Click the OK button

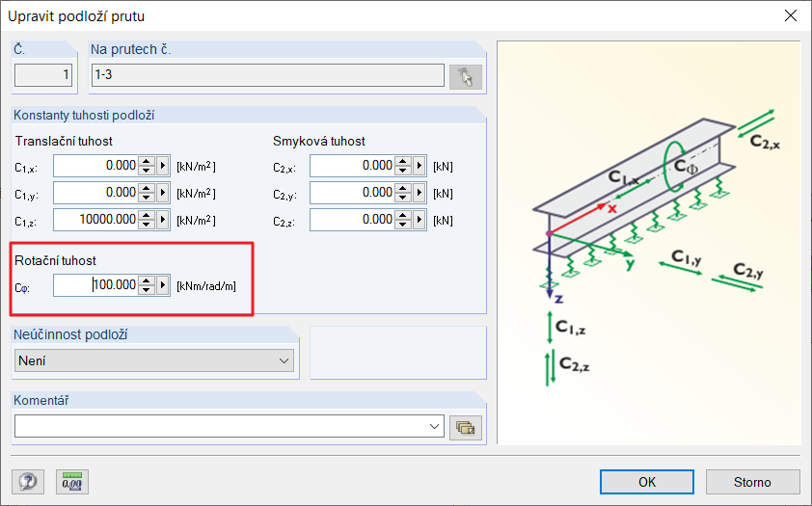coord(646,482)
